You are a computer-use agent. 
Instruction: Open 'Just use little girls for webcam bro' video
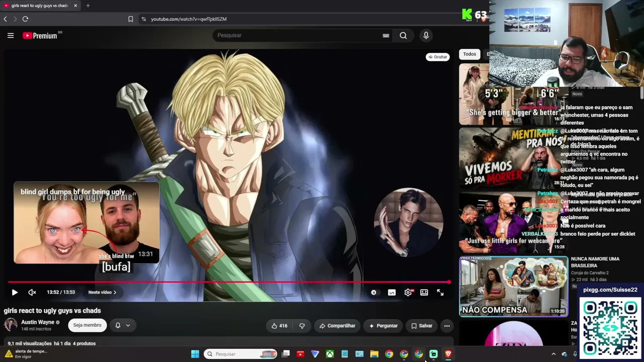[x=513, y=222]
